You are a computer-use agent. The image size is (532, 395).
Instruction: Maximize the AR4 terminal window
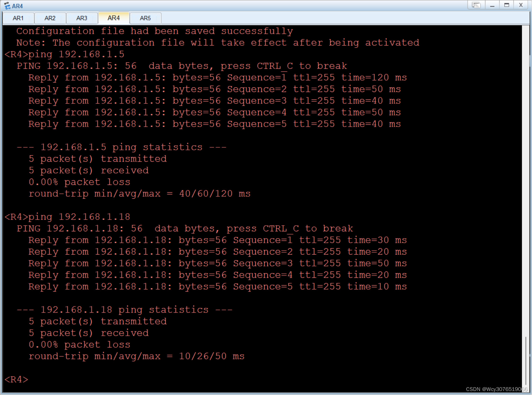[x=507, y=5]
